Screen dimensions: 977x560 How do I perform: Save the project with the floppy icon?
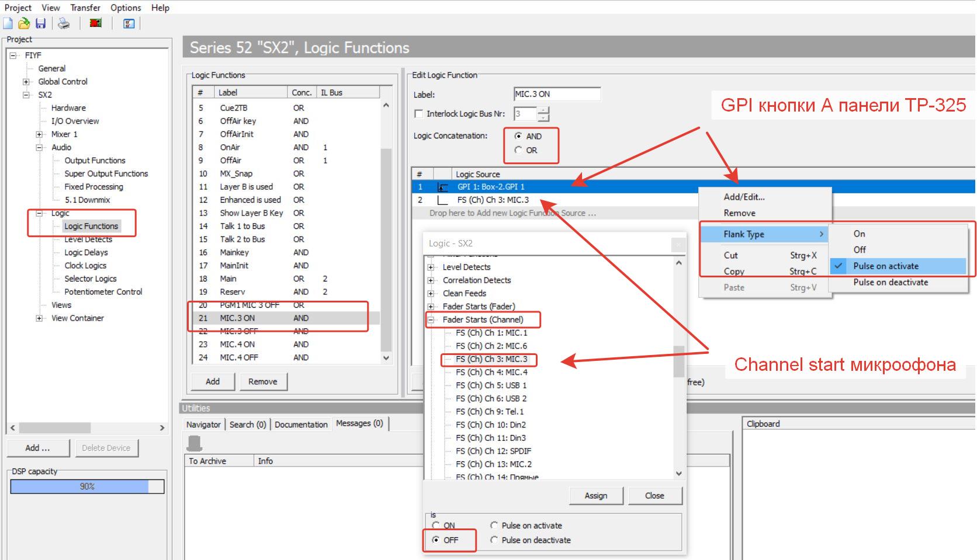click(x=40, y=23)
